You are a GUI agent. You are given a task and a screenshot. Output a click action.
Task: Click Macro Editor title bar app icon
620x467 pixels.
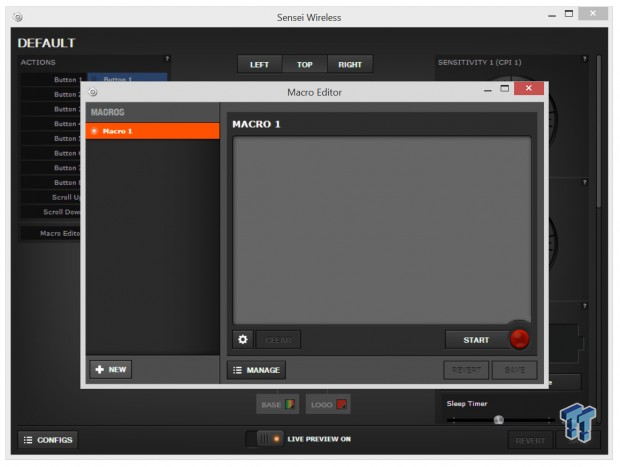point(93,92)
